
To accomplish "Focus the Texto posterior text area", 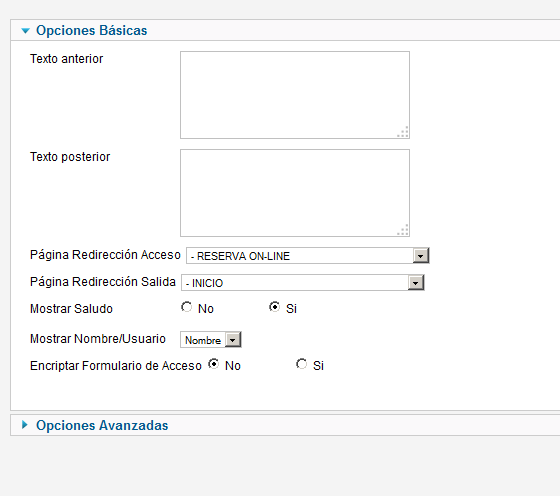I will [295, 193].
